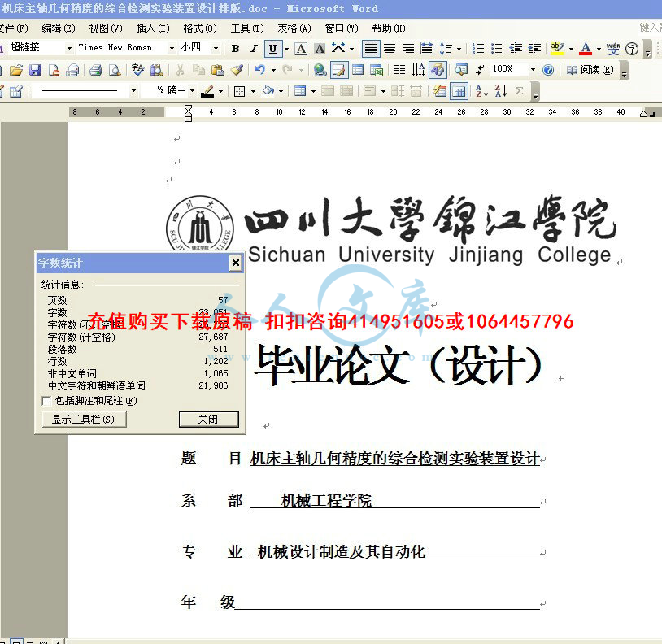
Task: Click the columns layout icon
Action: [399, 70]
